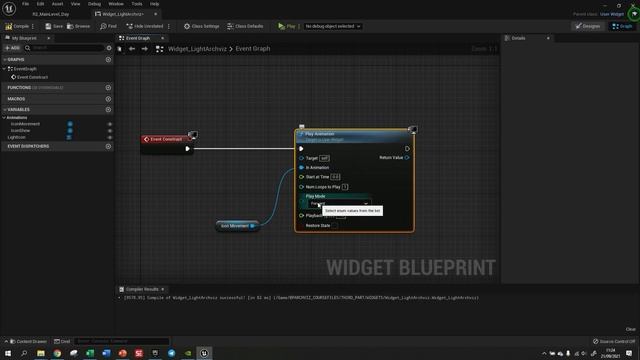Close the Event Graph tab
The image size is (640, 360).
pos(162,38)
